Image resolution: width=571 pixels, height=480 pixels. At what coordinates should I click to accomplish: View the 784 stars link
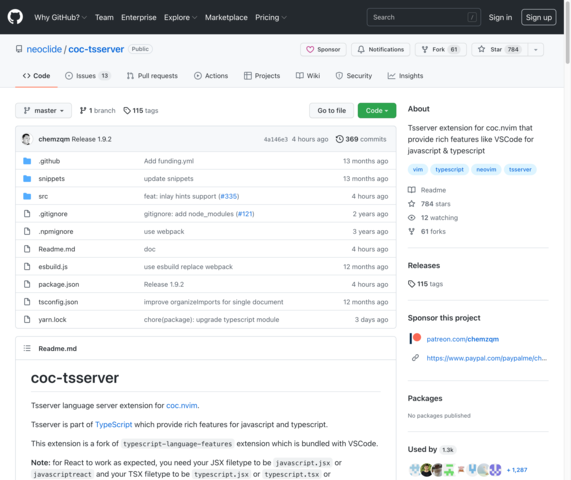(x=429, y=204)
